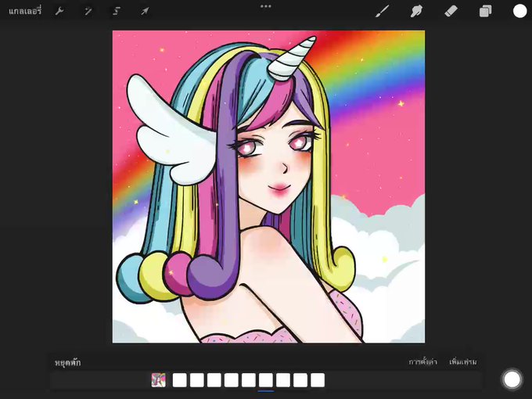Open the white active color picker
The height and width of the screenshot is (399, 532).
519,11
